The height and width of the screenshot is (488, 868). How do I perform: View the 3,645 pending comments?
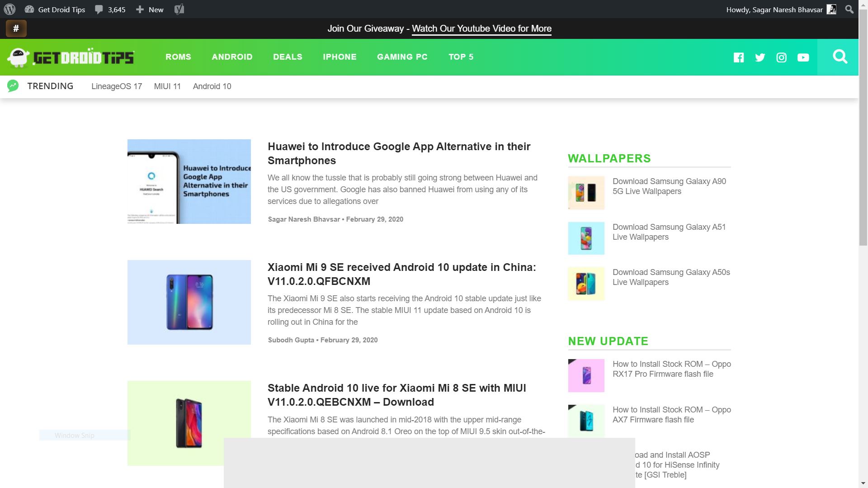[110, 9]
